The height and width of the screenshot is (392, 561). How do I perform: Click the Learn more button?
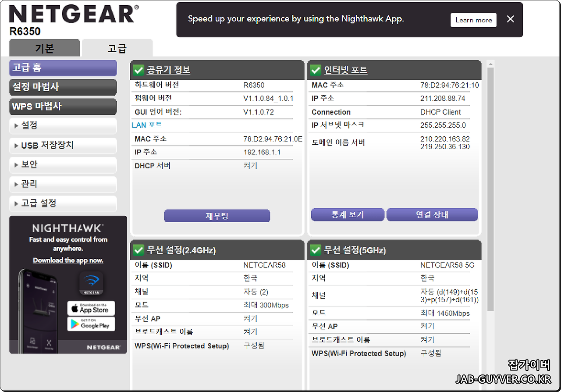(x=473, y=20)
